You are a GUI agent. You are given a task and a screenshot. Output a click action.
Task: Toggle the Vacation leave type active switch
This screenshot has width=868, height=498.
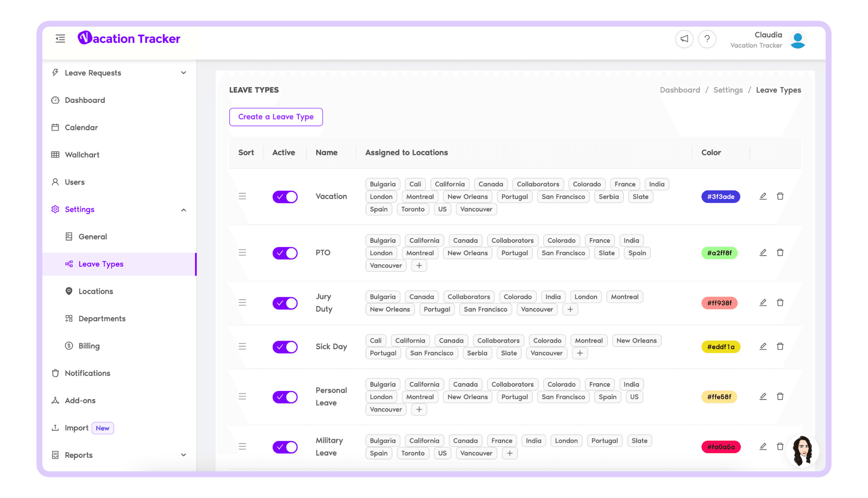(x=285, y=196)
